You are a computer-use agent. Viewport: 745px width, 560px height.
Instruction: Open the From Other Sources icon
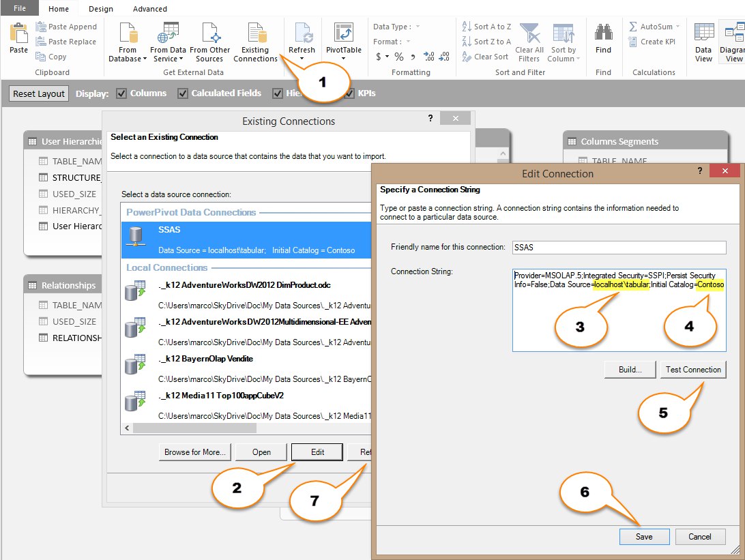[x=209, y=34]
